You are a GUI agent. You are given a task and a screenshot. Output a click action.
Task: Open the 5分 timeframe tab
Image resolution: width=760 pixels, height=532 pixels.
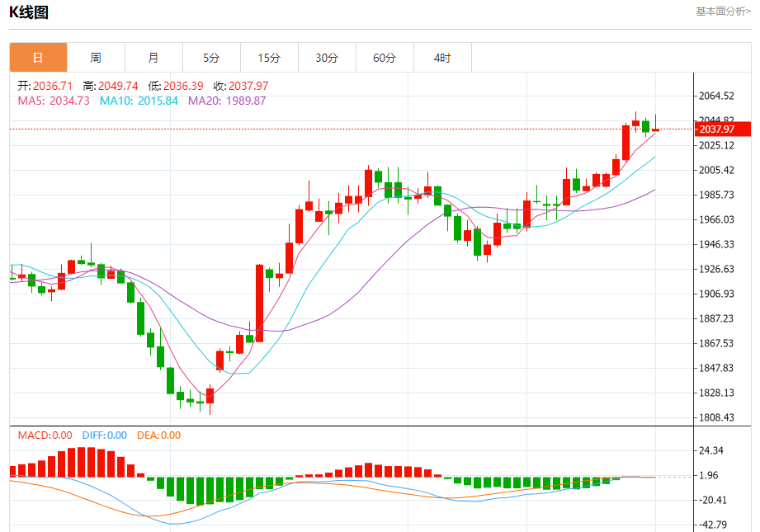pos(211,58)
